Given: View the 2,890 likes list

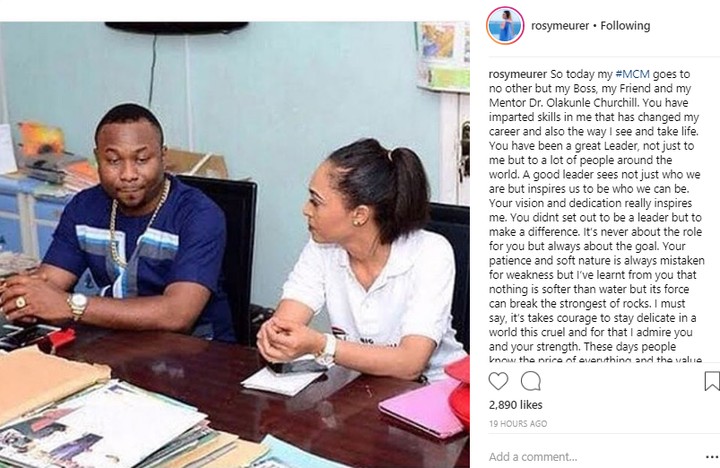Looking at the screenshot, I should [516, 405].
